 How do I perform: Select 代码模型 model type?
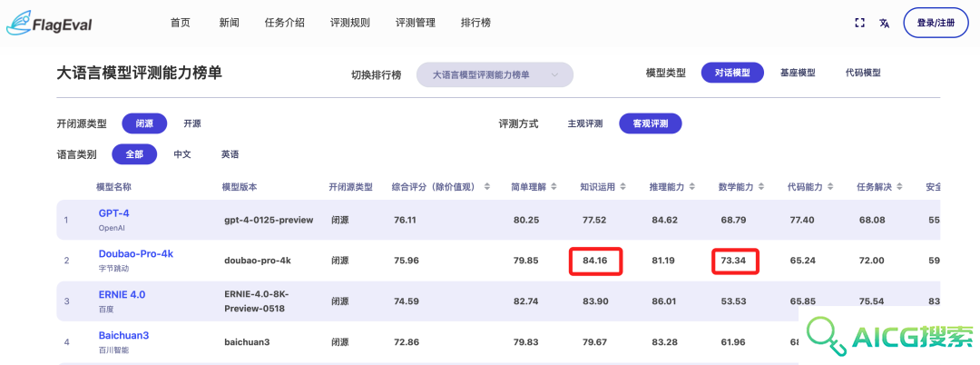pos(863,73)
